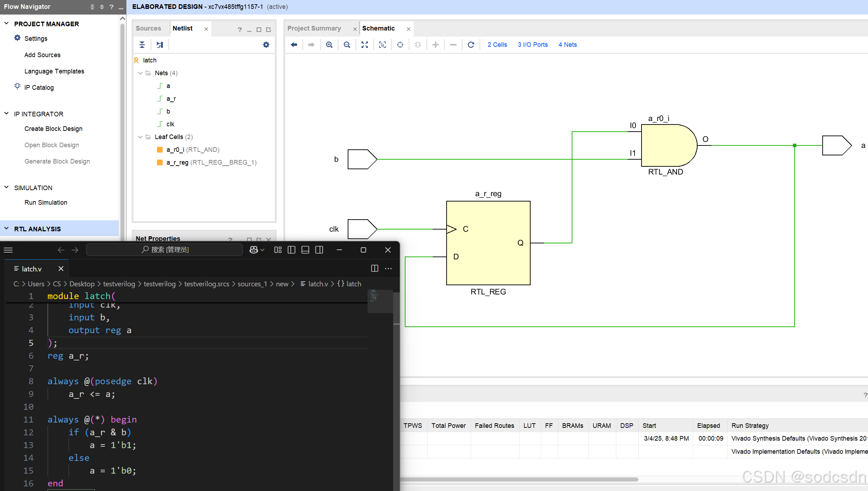The width and height of the screenshot is (868, 491).
Task: Click the schematic back arrow icon
Action: click(x=294, y=45)
